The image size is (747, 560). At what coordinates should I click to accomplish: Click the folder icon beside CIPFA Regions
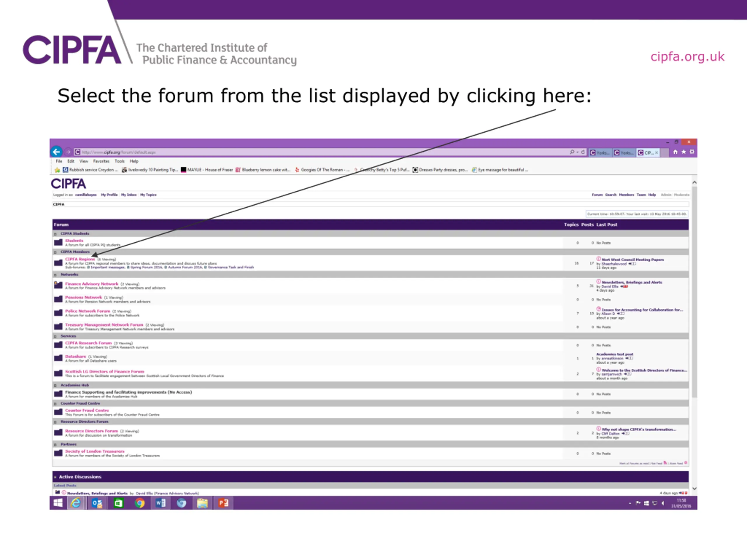(58, 262)
